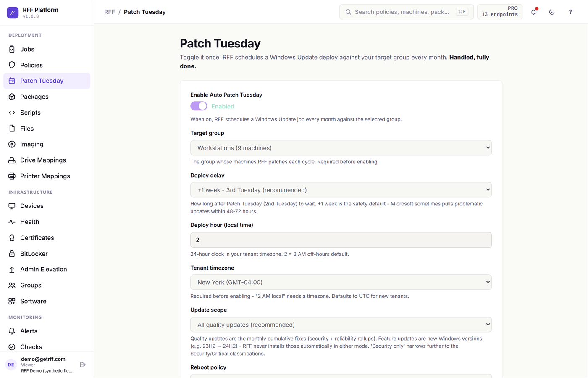The height and width of the screenshot is (378, 588).
Task: Click the search policies field
Action: click(407, 12)
